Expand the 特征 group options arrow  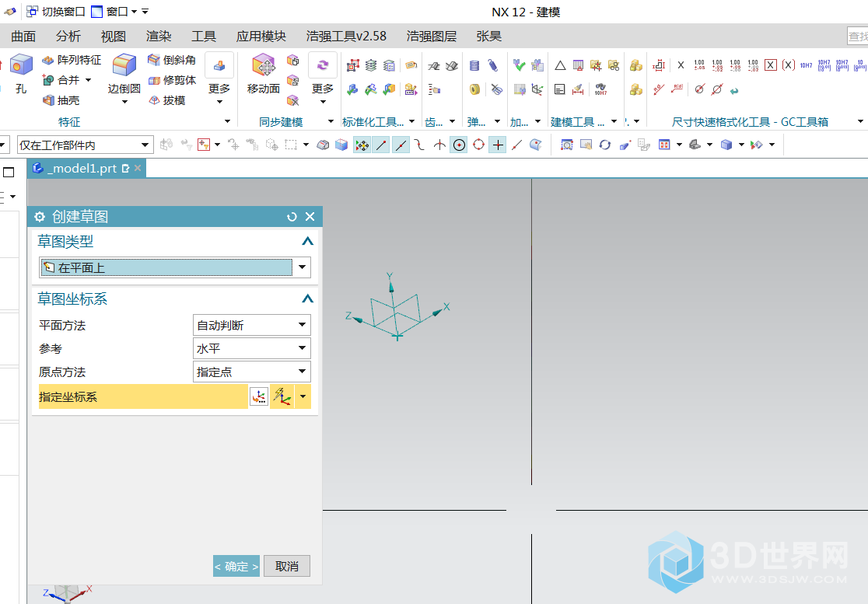(x=227, y=122)
